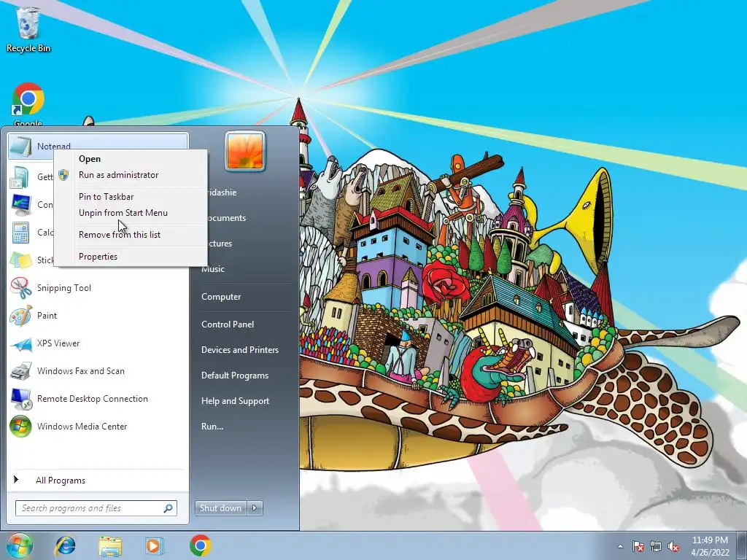Image resolution: width=747 pixels, height=560 pixels.
Task: Show hidden tray icons arrow
Action: (620, 546)
